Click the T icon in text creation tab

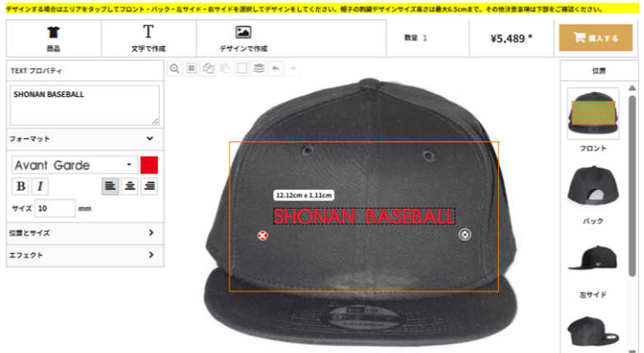148,31
